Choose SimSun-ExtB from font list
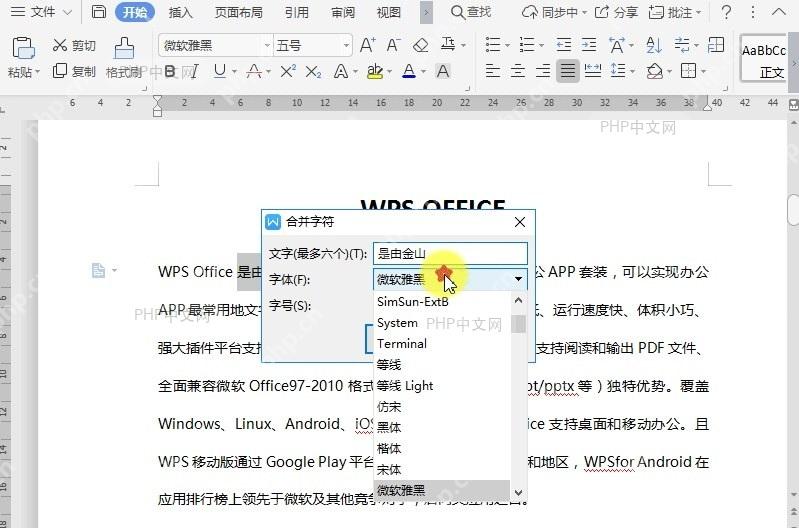 click(442, 302)
